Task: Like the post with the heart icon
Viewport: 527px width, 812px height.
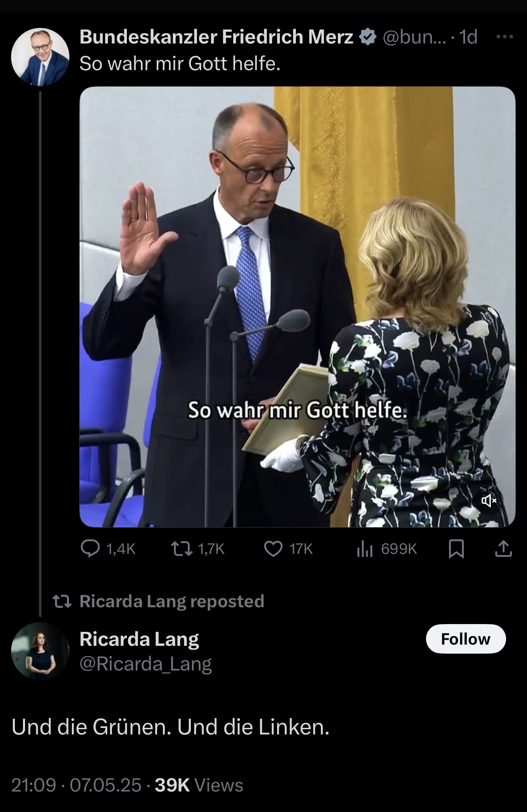Action: coord(273,549)
